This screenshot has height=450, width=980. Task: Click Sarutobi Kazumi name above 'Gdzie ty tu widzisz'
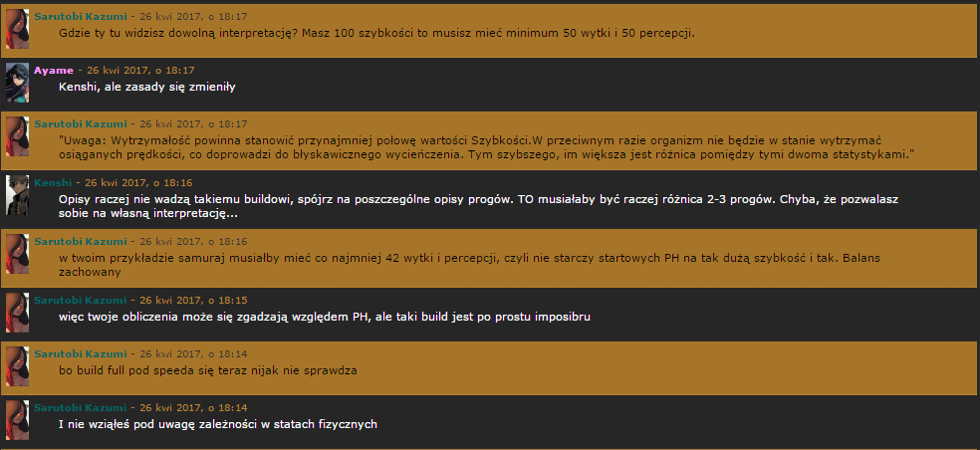click(80, 17)
